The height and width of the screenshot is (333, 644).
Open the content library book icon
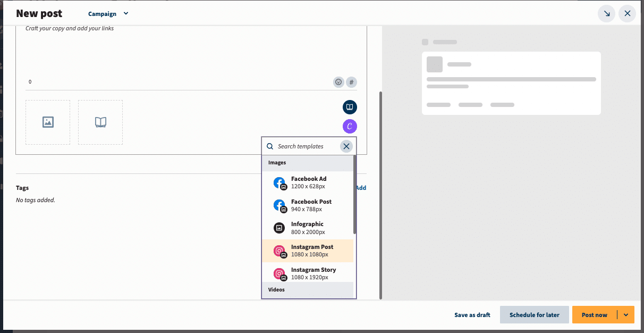click(x=350, y=107)
